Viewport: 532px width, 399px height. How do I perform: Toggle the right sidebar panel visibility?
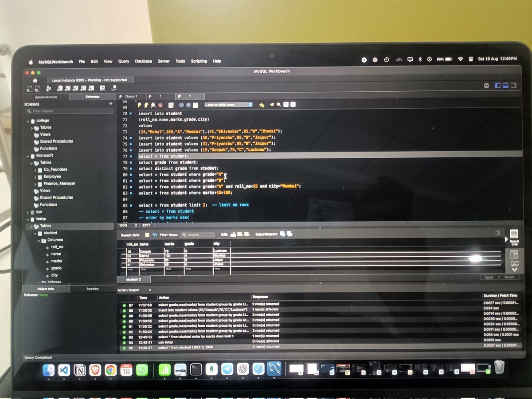coord(513,85)
